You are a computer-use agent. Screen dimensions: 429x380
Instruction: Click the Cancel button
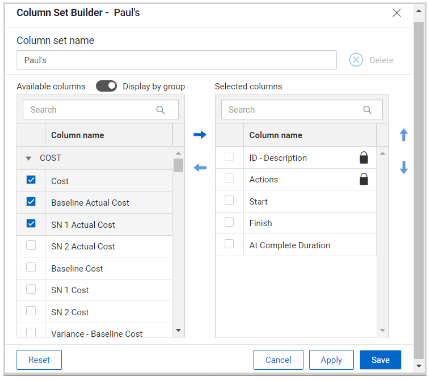click(278, 360)
